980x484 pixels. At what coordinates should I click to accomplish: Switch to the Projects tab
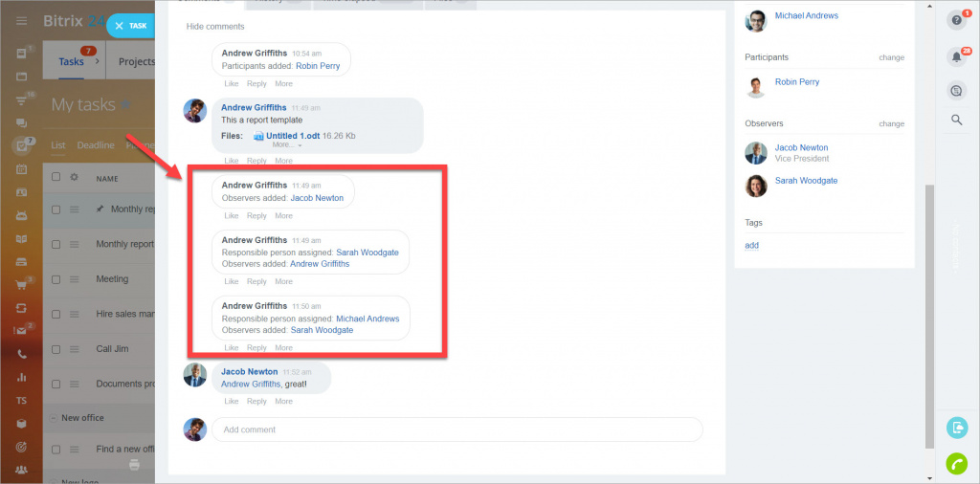136,62
